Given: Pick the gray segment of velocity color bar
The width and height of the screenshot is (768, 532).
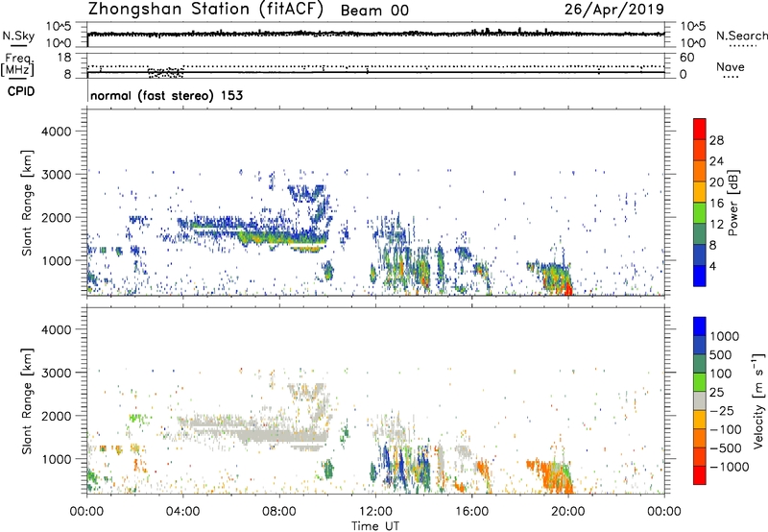Looking at the screenshot, I should [700, 401].
